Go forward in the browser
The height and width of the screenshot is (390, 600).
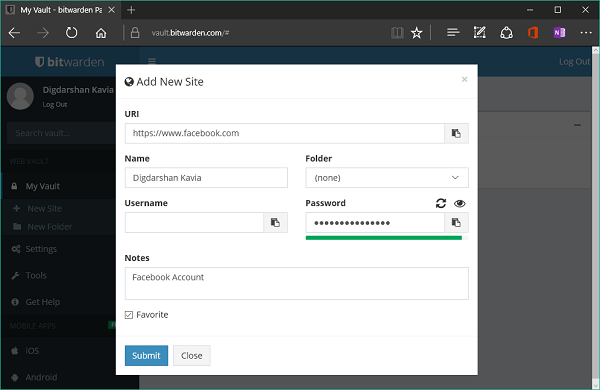point(43,33)
